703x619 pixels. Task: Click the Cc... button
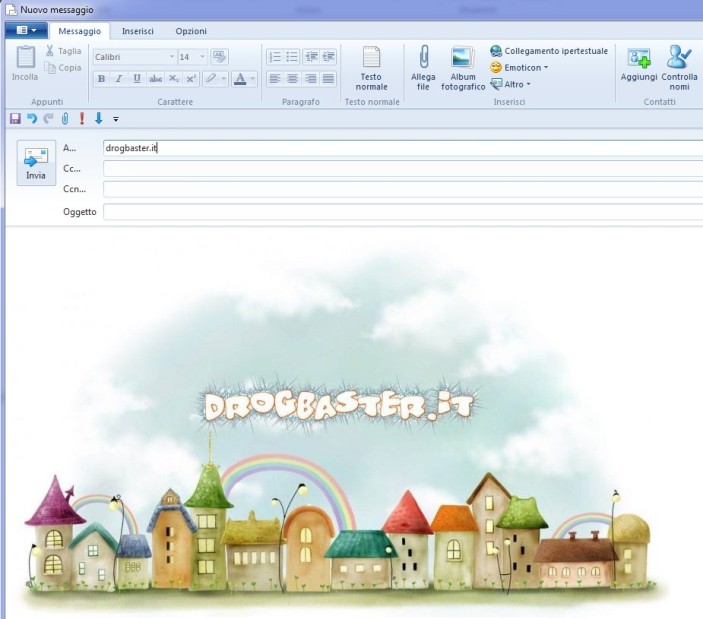tap(72, 169)
